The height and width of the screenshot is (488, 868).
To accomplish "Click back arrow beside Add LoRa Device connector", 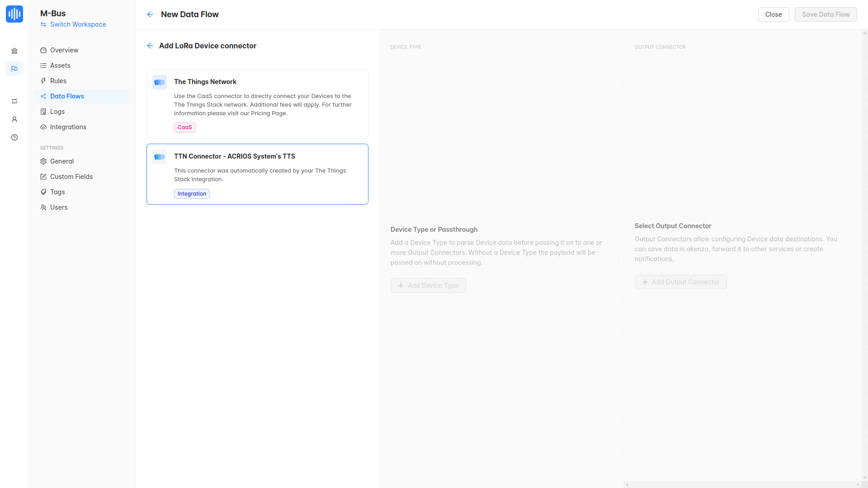I will click(x=150, y=46).
